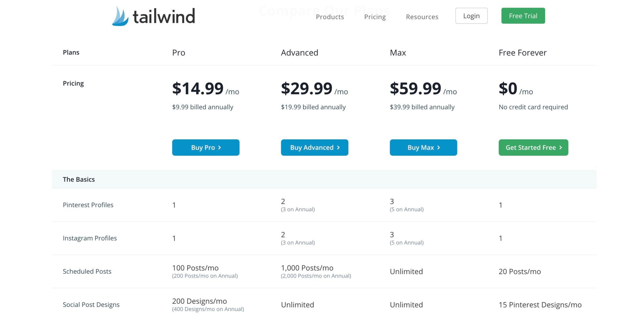Select the Free Forever plan heading

tap(522, 53)
